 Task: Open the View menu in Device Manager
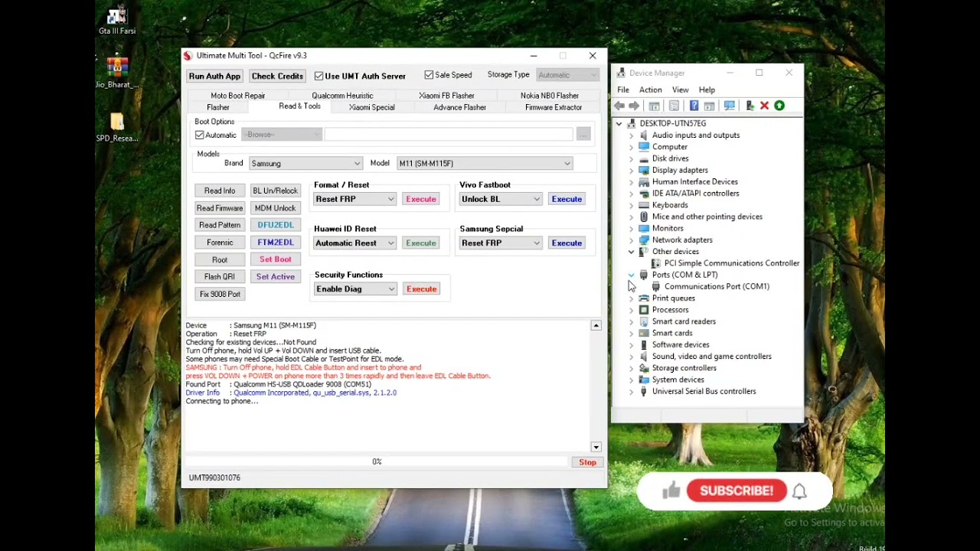click(x=680, y=90)
